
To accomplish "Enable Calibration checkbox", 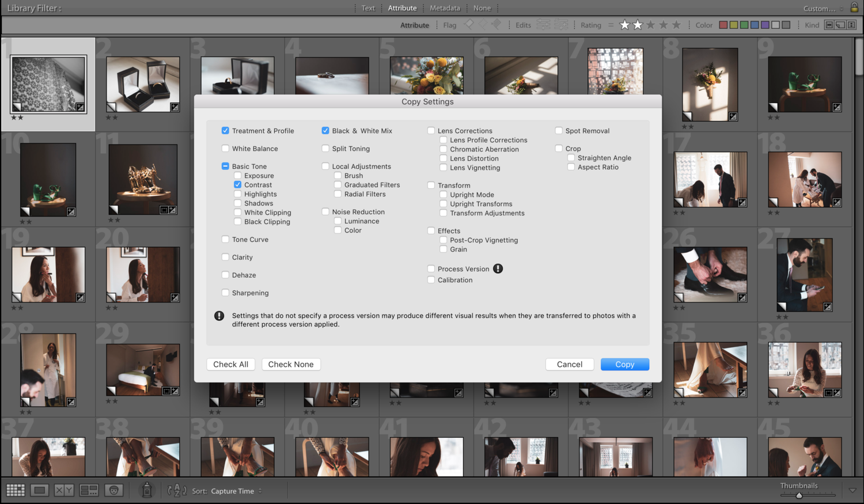I will click(431, 279).
